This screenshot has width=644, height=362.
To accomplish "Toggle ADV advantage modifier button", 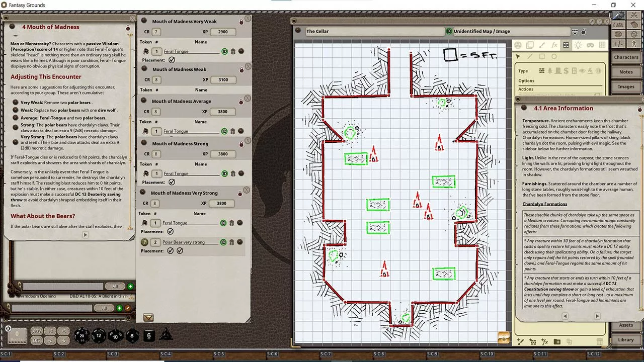I will click(37, 331).
